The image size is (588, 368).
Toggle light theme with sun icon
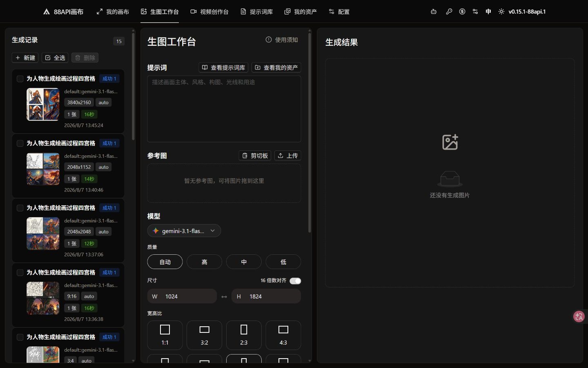click(x=501, y=11)
